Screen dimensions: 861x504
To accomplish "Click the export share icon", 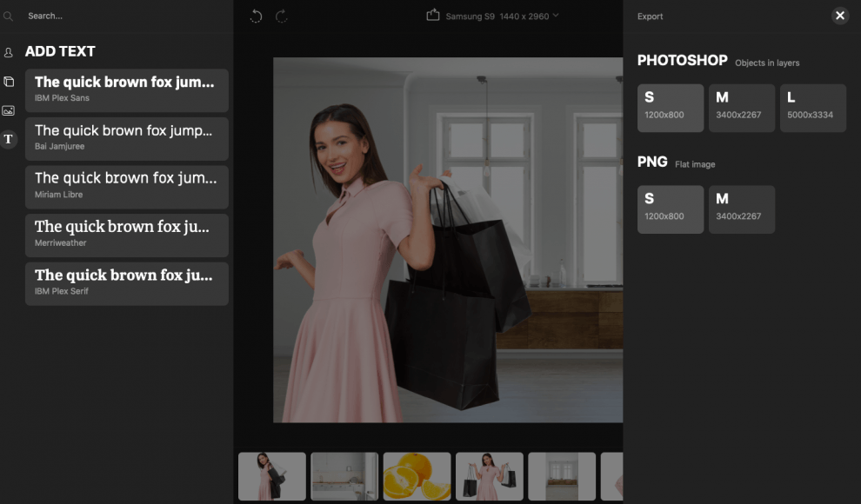I will point(433,16).
